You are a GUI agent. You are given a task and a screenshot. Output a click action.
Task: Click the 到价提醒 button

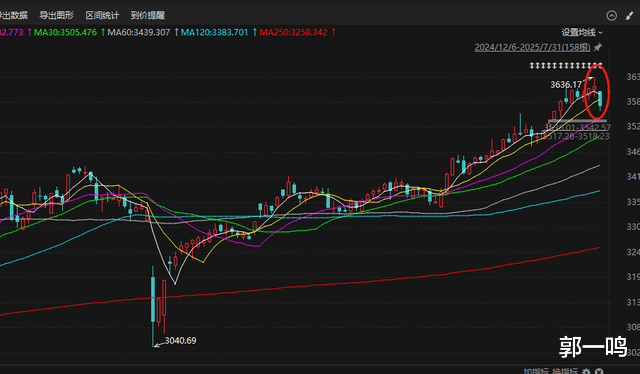[148, 16]
